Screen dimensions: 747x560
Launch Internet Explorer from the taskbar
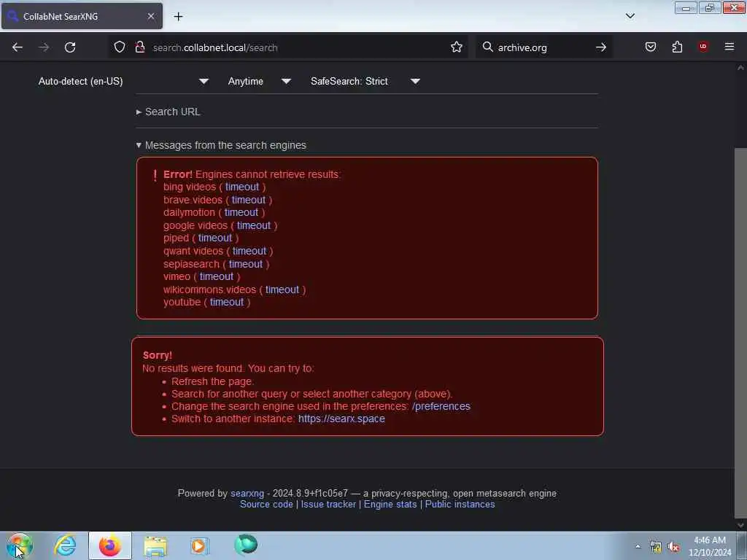coord(65,545)
